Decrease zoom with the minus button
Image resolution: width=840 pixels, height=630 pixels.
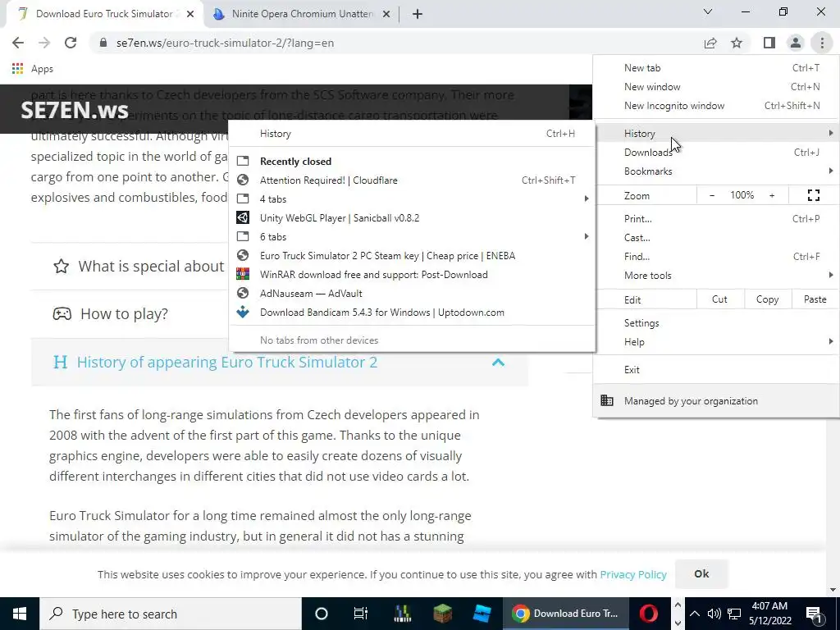[712, 195]
